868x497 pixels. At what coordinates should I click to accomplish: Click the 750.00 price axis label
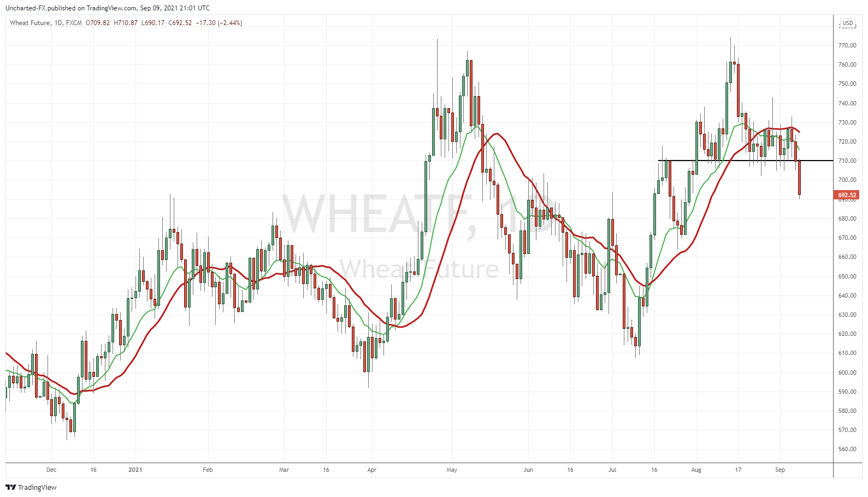tap(847, 84)
